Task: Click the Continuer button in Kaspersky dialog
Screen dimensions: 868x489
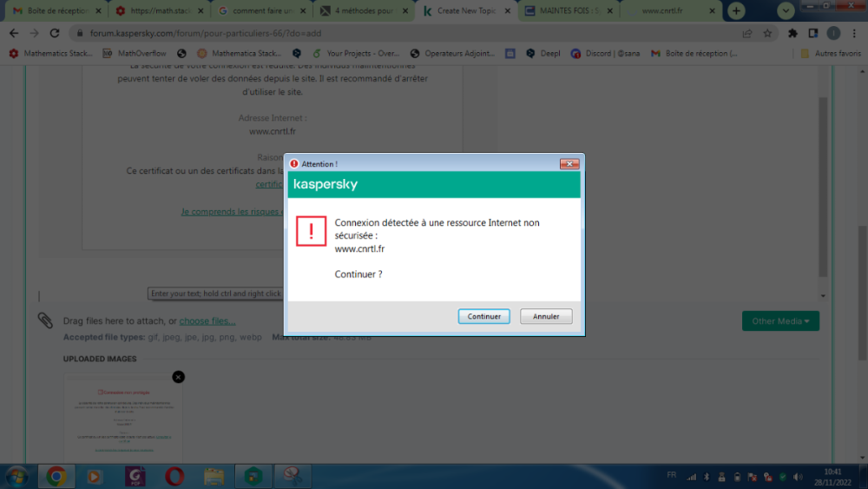Action: (483, 316)
